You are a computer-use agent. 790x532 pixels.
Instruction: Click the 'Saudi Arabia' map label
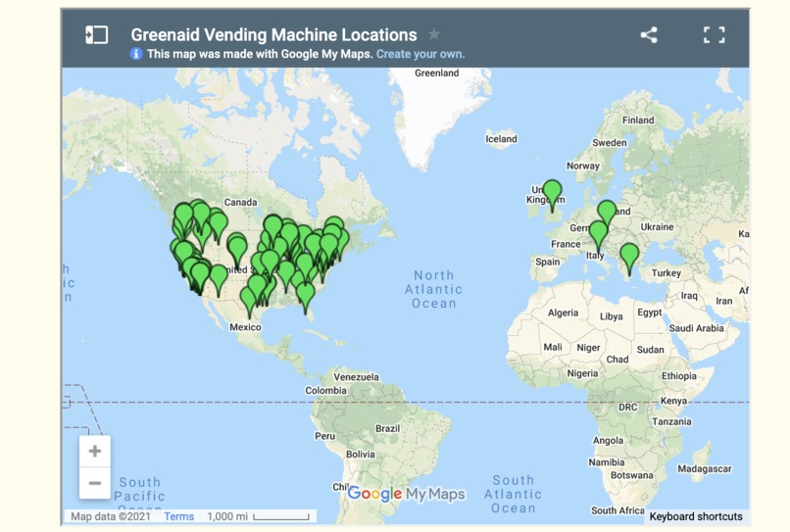696,328
